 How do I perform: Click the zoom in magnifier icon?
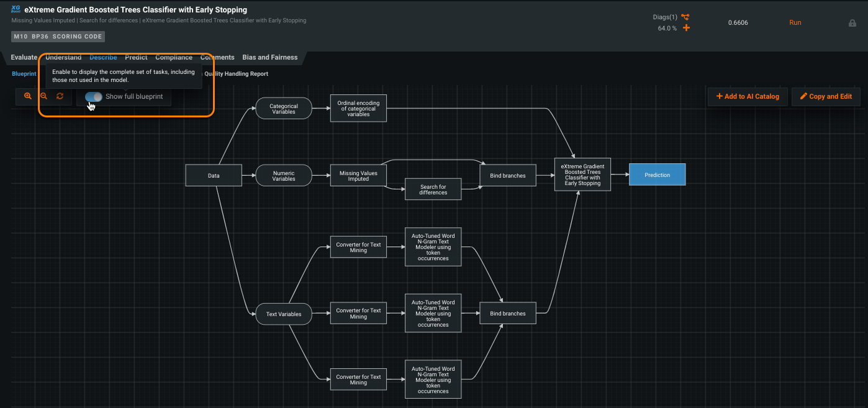coord(28,96)
